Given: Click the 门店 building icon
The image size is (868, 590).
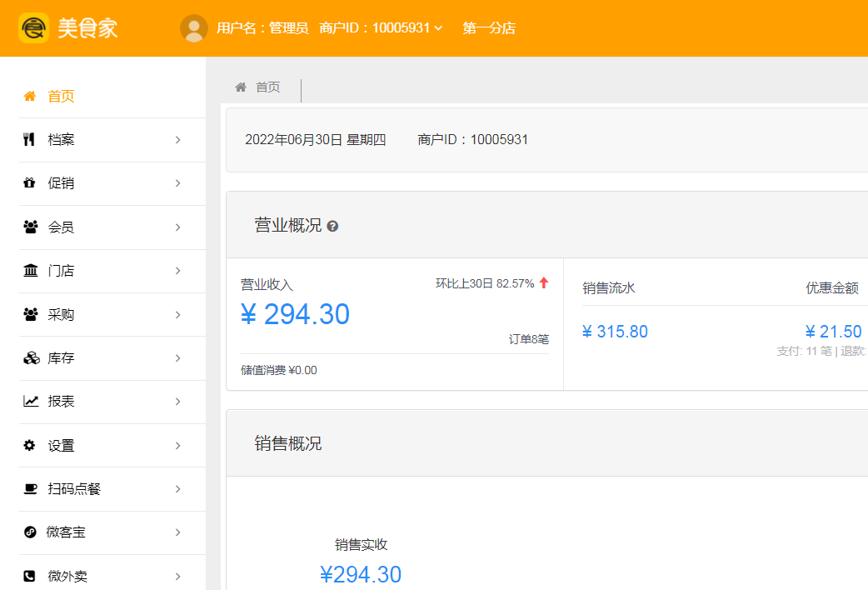Looking at the screenshot, I should [30, 271].
